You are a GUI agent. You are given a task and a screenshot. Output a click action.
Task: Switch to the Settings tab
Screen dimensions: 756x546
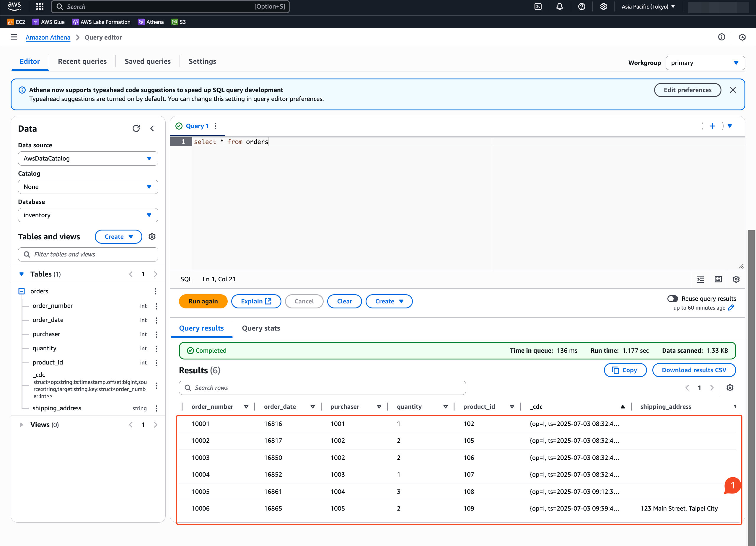202,61
